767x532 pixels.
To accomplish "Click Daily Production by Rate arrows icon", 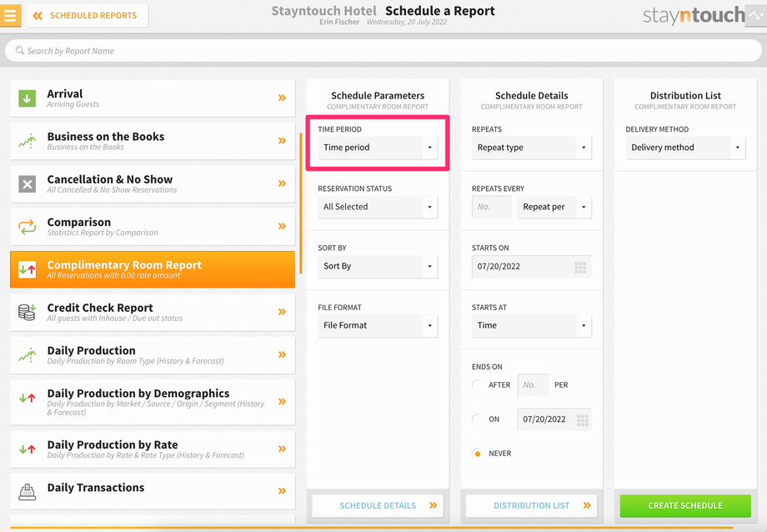I will point(27,449).
